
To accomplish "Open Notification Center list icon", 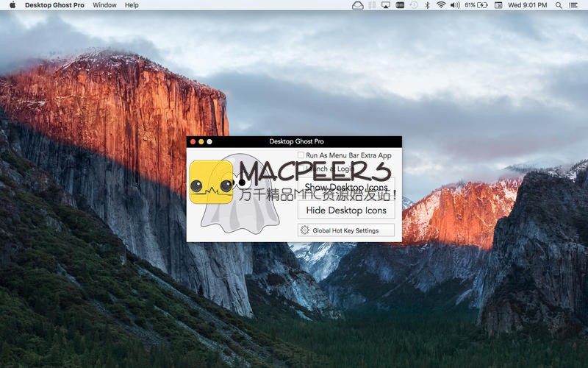I will 573,5.
